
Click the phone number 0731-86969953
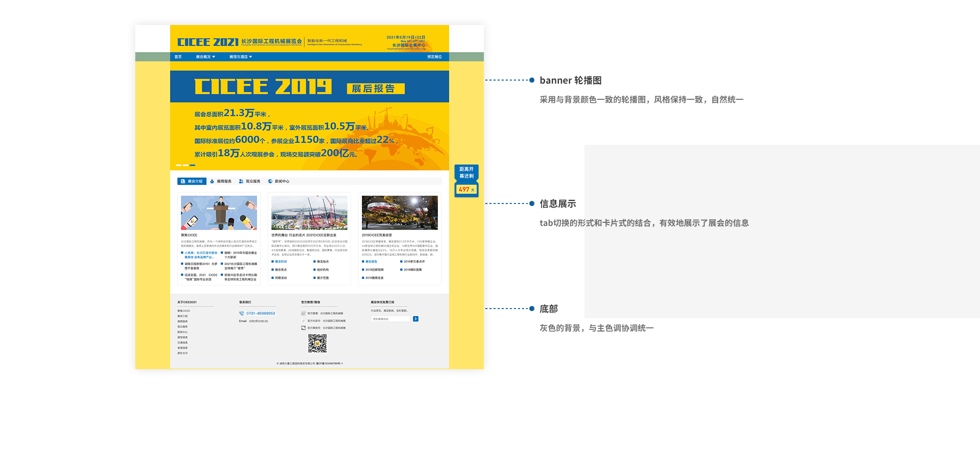coord(261,313)
